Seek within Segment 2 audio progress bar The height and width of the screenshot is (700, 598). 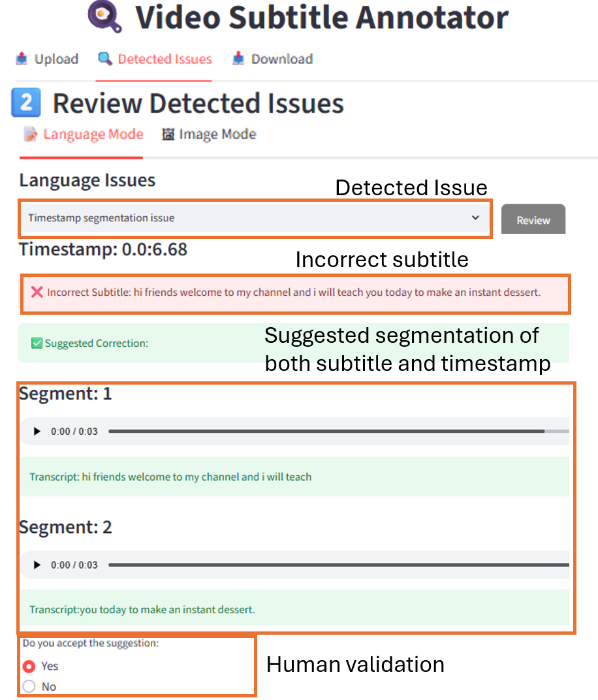pos(326,564)
